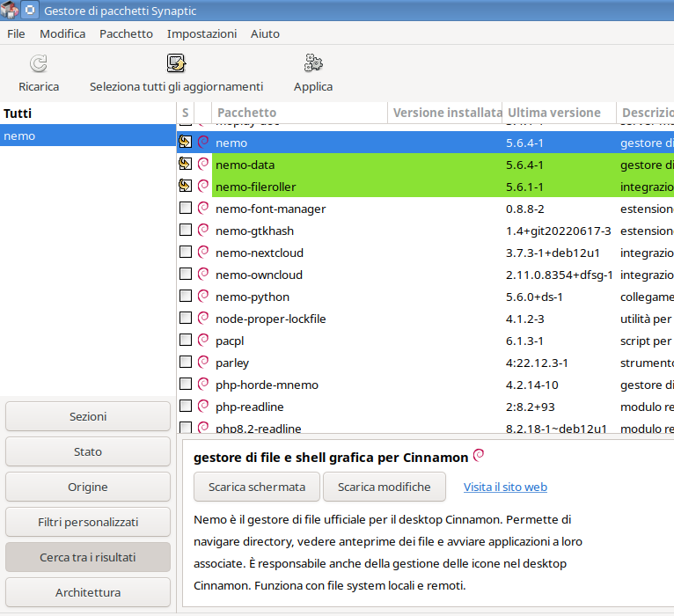Click version 2.11.0.8354+dfsg-1 cell
Viewport: 674px width, 616px height.
pyautogui.click(x=560, y=275)
